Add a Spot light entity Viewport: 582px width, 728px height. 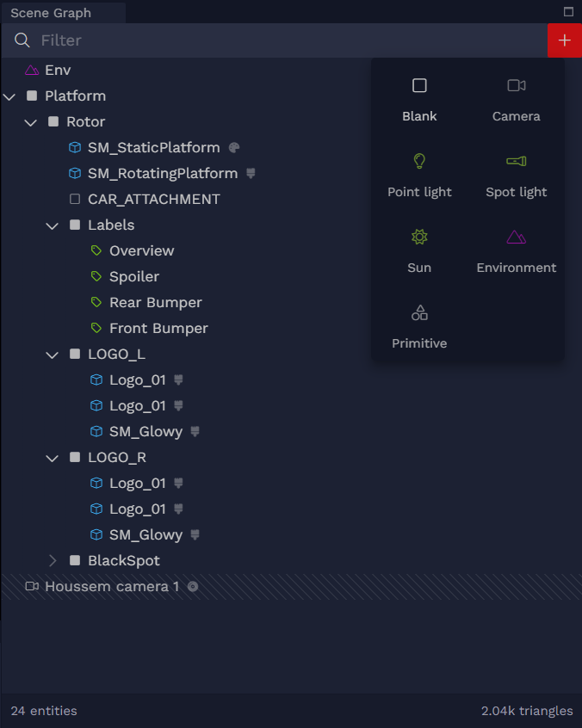(516, 176)
